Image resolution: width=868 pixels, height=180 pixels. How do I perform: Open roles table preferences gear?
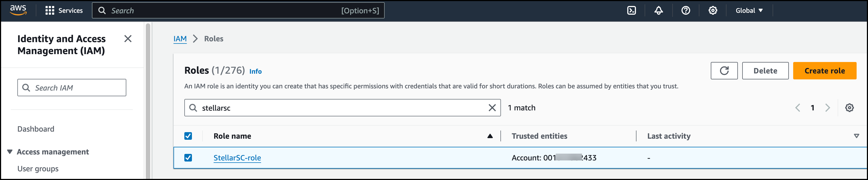(849, 108)
